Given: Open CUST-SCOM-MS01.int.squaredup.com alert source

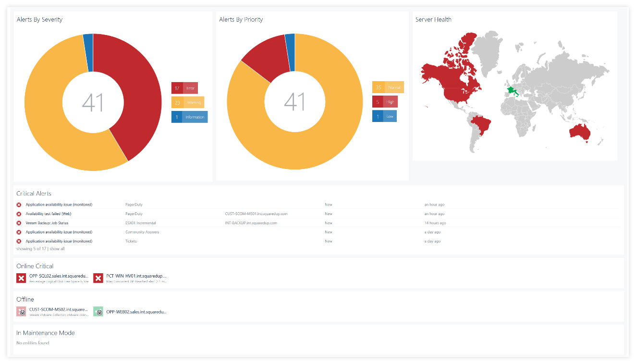Looking at the screenshot, I should 256,214.
